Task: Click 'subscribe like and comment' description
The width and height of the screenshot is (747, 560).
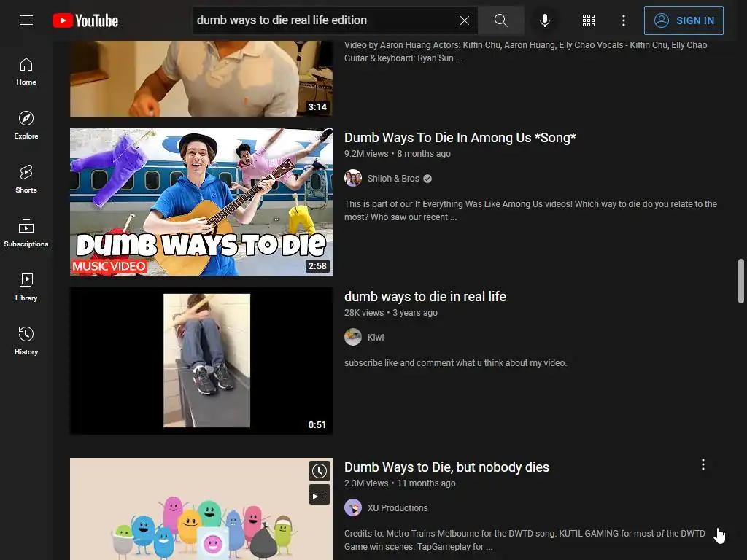Action: point(455,363)
